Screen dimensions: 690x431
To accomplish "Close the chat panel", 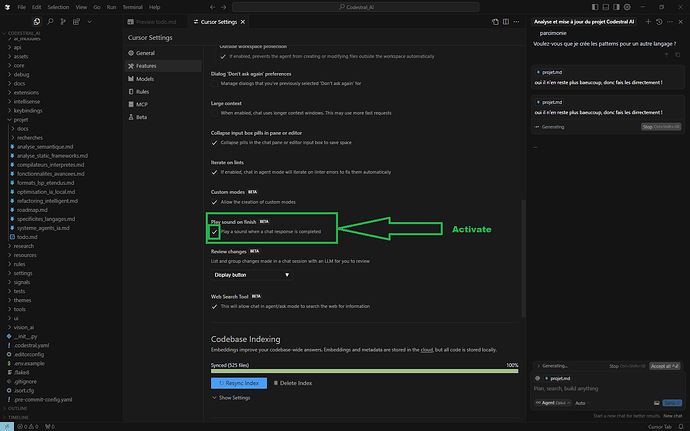I will [x=680, y=22].
